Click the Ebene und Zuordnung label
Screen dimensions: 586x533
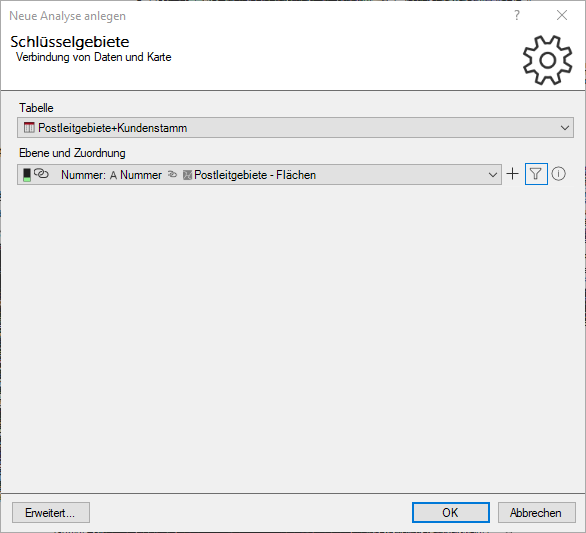(72, 153)
